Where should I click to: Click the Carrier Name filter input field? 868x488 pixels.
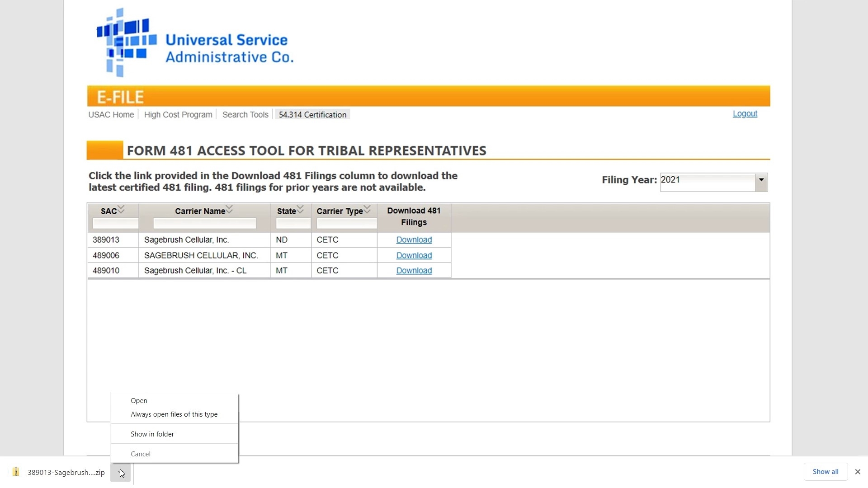point(205,223)
